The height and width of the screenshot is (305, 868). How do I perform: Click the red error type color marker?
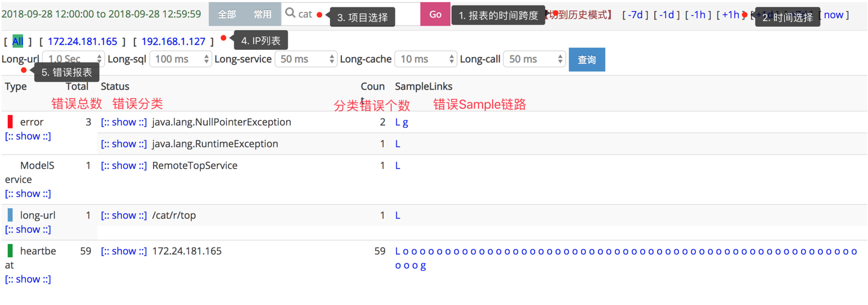[x=10, y=122]
